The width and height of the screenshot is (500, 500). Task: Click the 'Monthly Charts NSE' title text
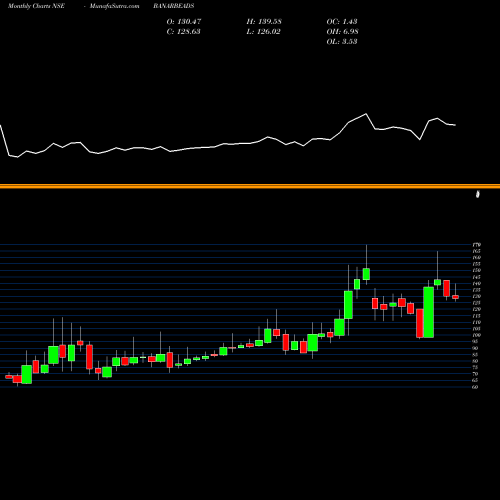click(36, 6)
